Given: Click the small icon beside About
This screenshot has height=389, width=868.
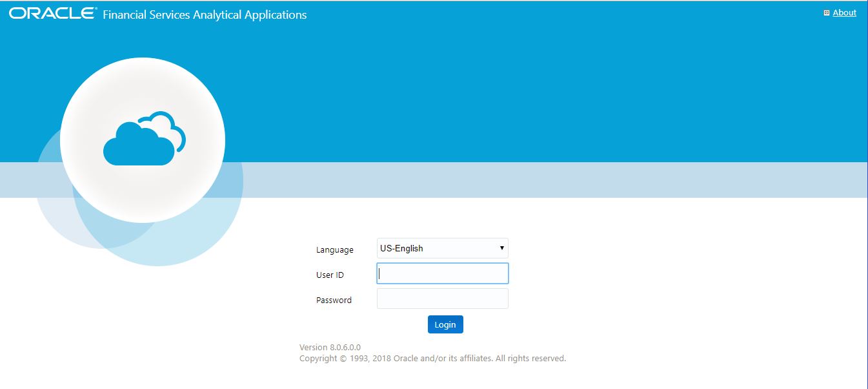Looking at the screenshot, I should 827,12.
